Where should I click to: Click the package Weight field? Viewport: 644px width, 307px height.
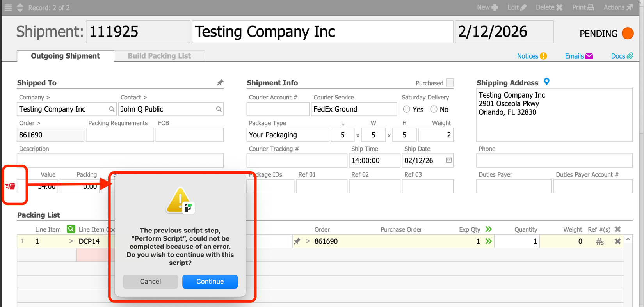coord(436,135)
